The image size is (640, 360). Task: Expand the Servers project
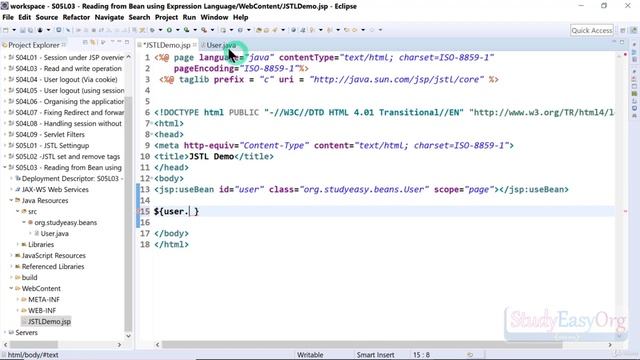pyautogui.click(x=5, y=333)
